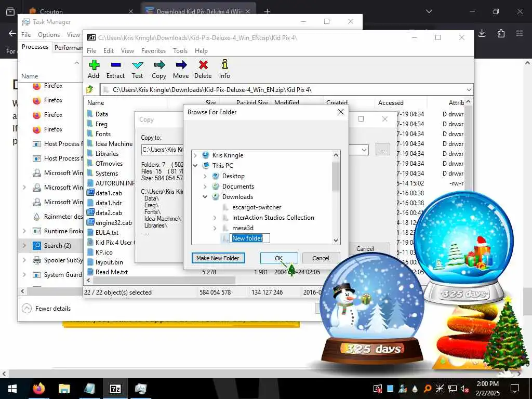Image resolution: width=532 pixels, height=399 pixels.
Task: Expand the Kris Kringle tree node
Action: coord(195,155)
